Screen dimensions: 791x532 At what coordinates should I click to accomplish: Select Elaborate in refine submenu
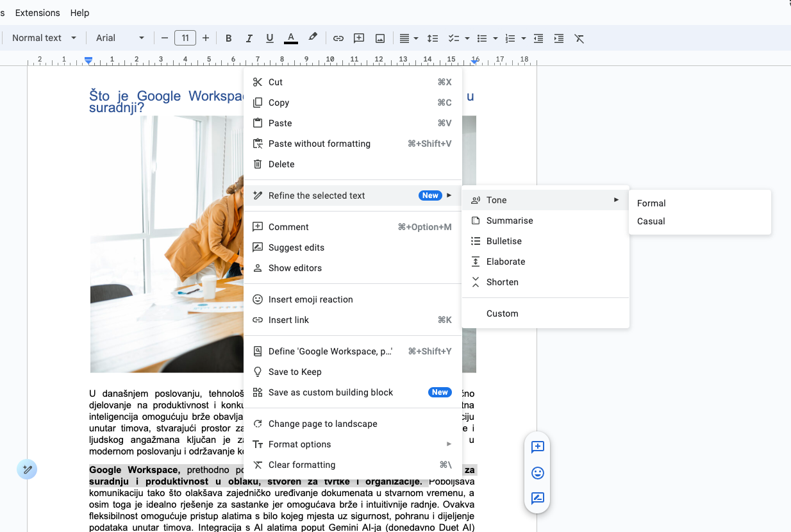[545, 262]
